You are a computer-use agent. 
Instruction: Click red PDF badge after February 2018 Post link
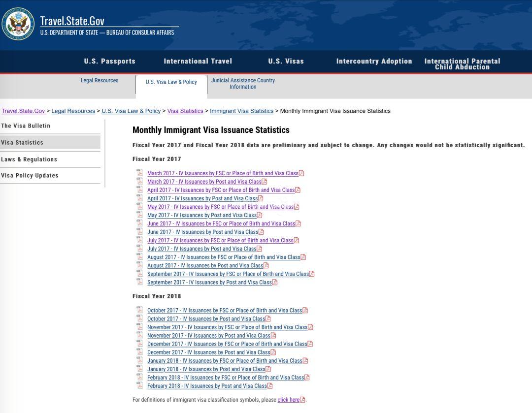(x=270, y=385)
